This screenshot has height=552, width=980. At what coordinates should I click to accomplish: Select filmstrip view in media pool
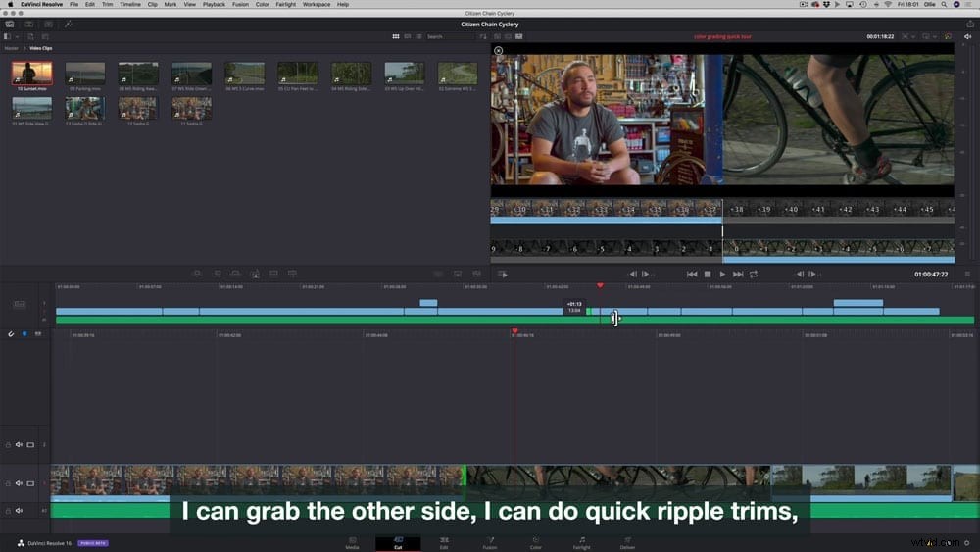[x=408, y=37]
